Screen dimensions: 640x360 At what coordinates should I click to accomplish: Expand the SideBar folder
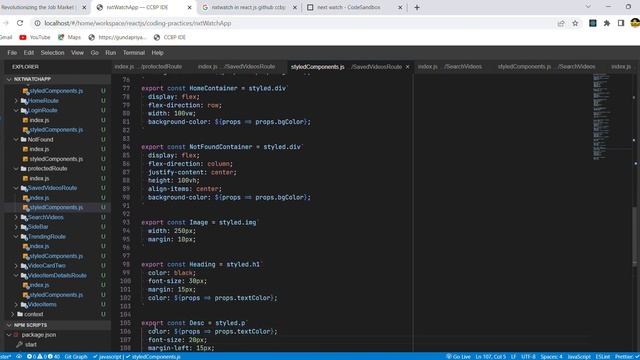(x=38, y=227)
